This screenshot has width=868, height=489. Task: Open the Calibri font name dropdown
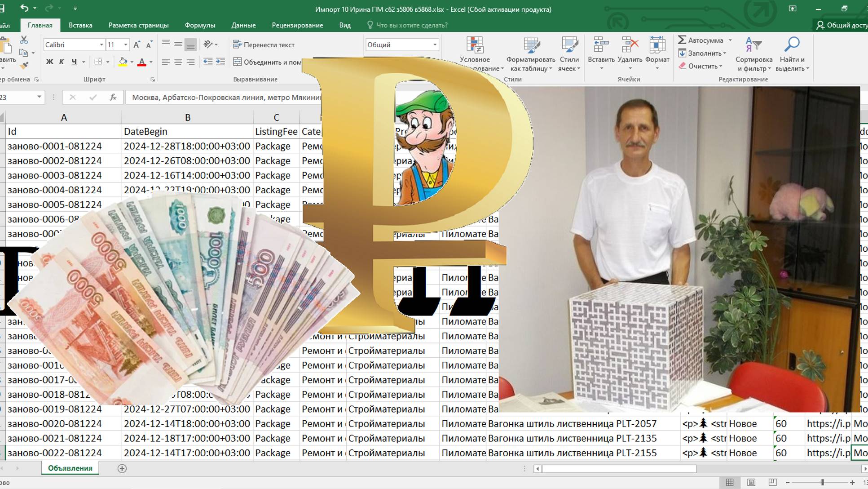pos(101,45)
